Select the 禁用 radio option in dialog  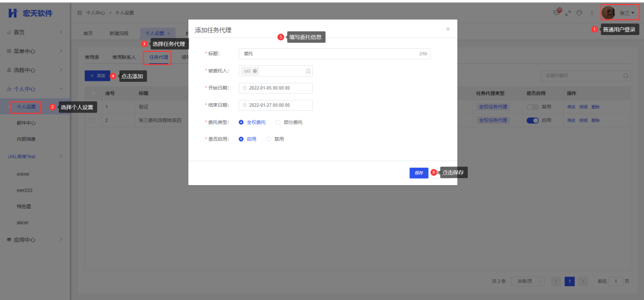[269, 139]
